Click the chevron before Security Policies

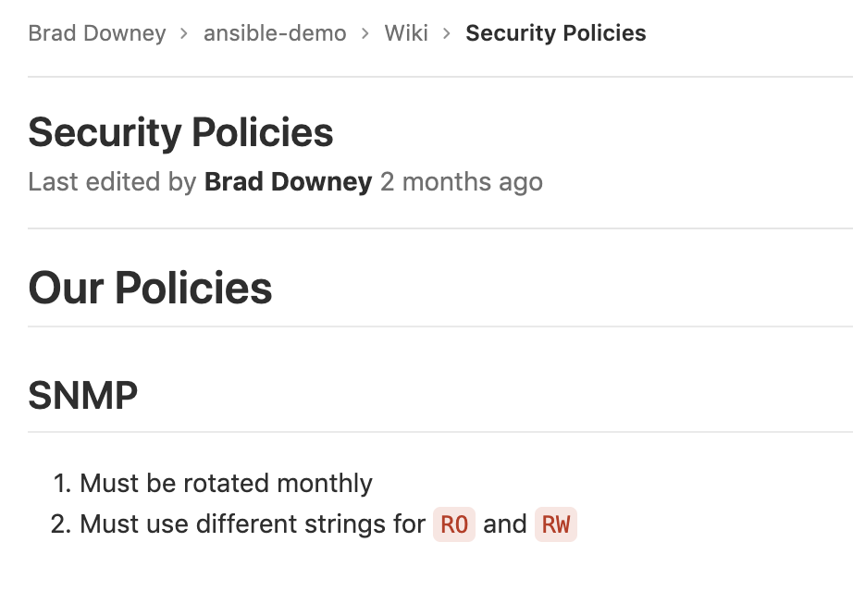[446, 33]
